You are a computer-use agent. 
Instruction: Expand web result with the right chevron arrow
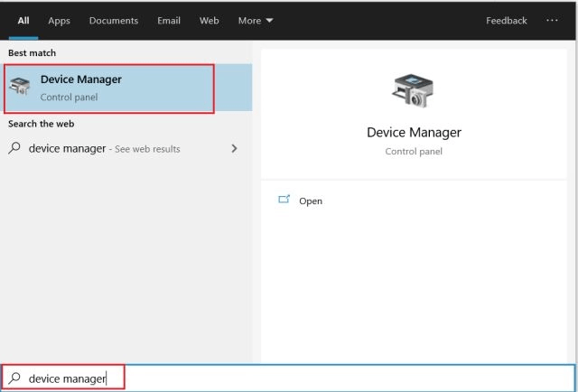tap(235, 148)
